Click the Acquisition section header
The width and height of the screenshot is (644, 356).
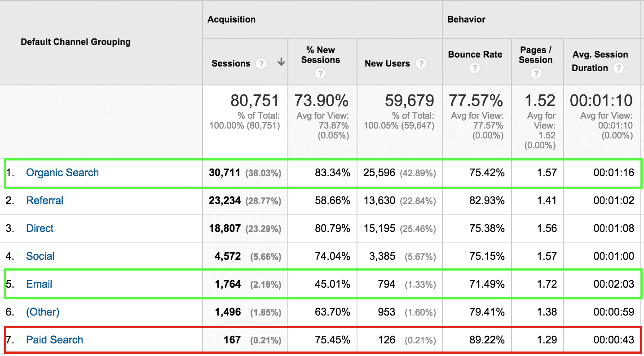[232, 19]
